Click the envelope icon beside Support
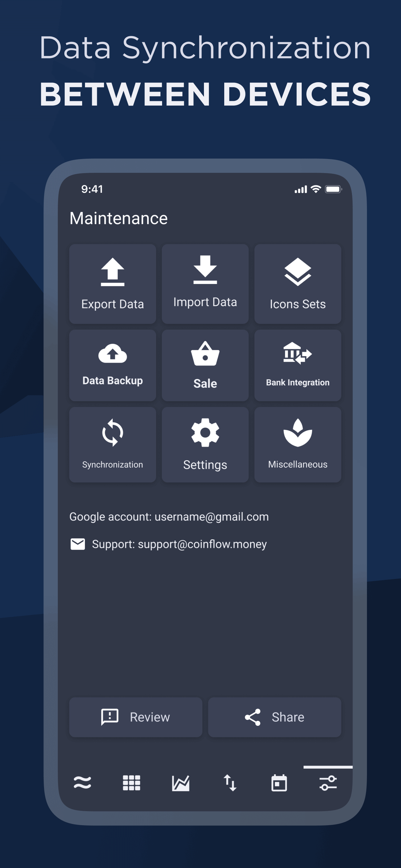 pyautogui.click(x=78, y=544)
